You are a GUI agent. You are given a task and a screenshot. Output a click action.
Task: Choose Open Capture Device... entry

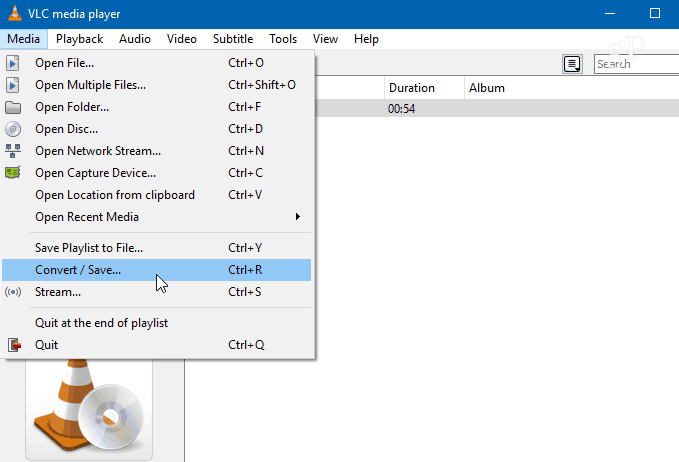[157, 173]
